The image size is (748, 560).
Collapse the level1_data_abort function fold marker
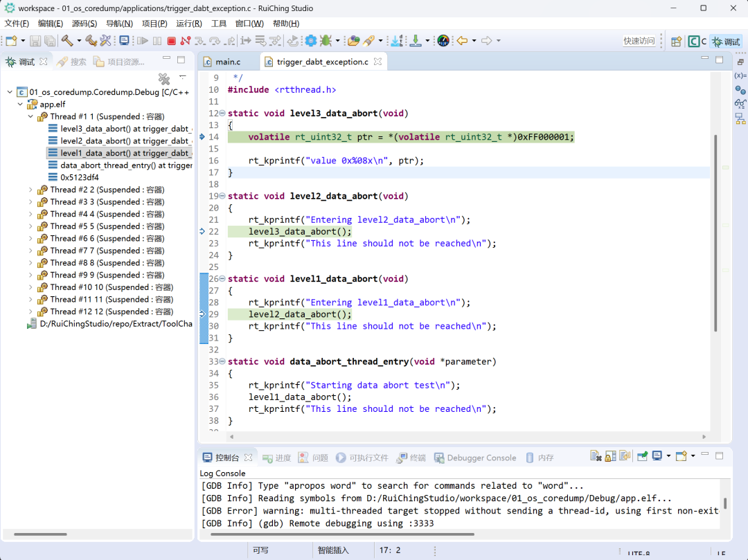[x=222, y=279]
